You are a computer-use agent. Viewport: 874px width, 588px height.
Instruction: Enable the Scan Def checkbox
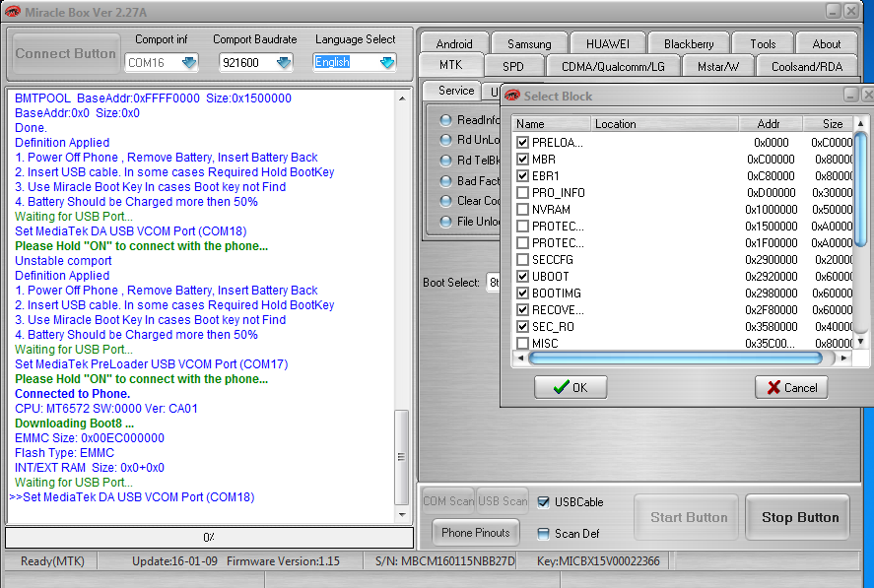coord(543,534)
